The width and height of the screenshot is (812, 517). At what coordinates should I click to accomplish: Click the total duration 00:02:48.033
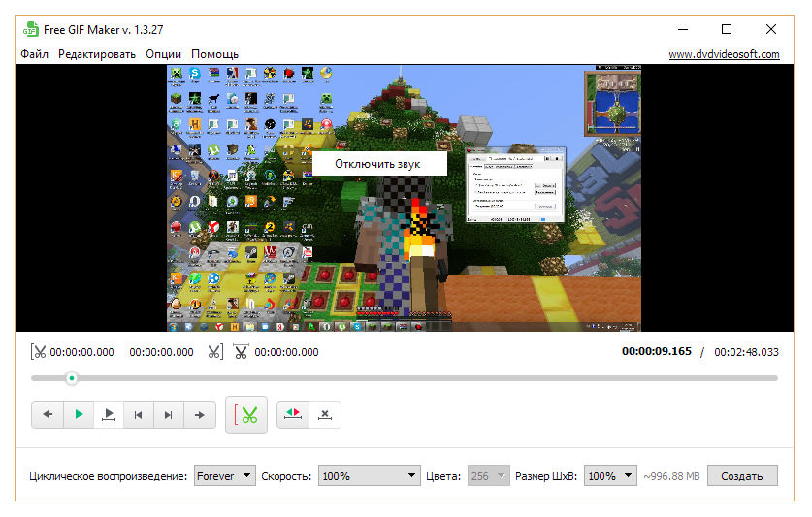[x=746, y=352]
